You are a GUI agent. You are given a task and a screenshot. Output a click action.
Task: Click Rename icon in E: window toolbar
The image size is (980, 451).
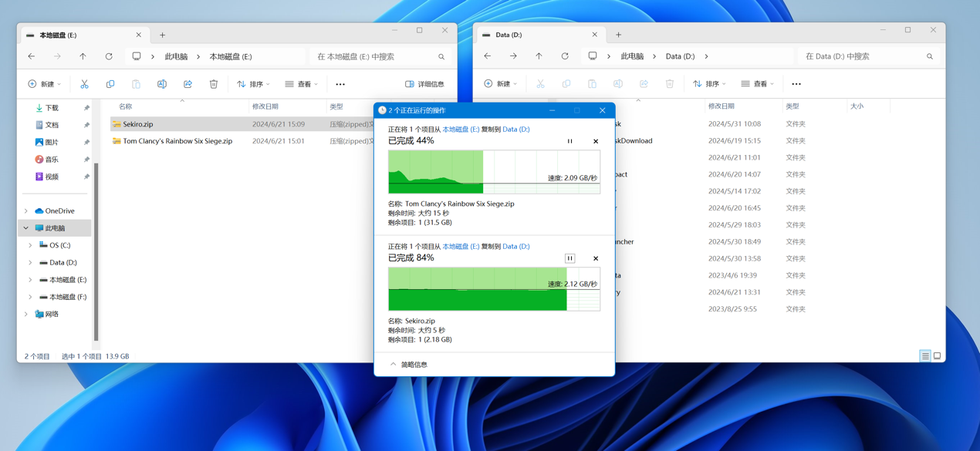tap(162, 84)
